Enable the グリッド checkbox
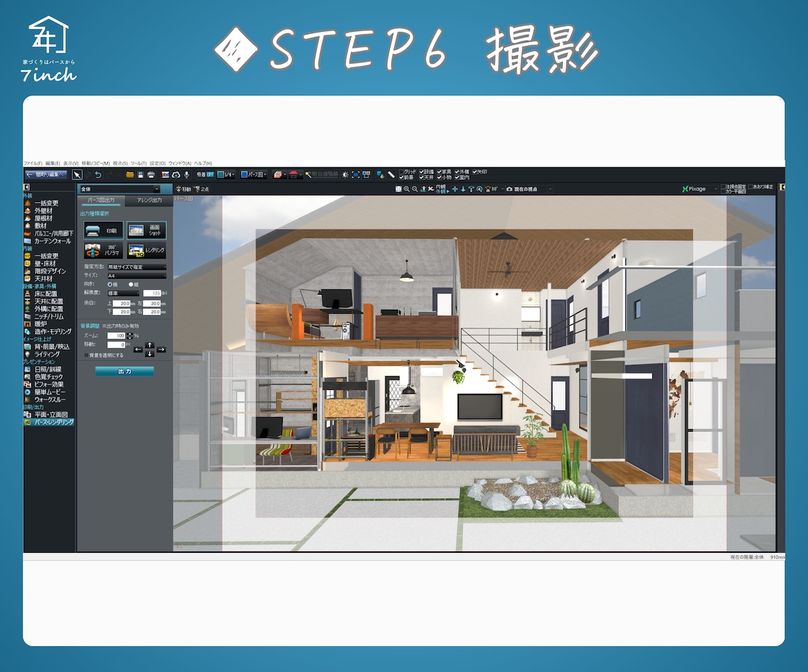Image resolution: width=808 pixels, height=672 pixels. pos(401,172)
